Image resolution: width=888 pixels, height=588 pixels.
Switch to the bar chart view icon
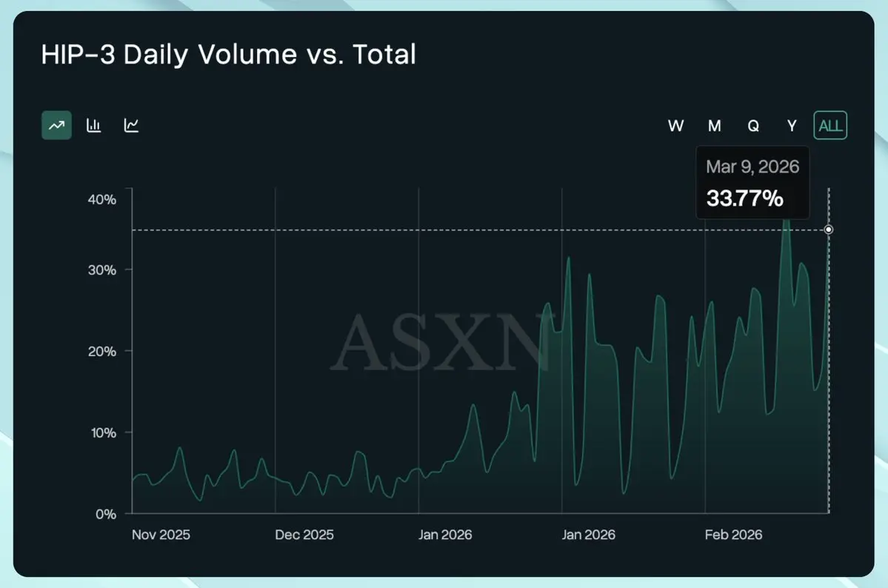(x=94, y=125)
